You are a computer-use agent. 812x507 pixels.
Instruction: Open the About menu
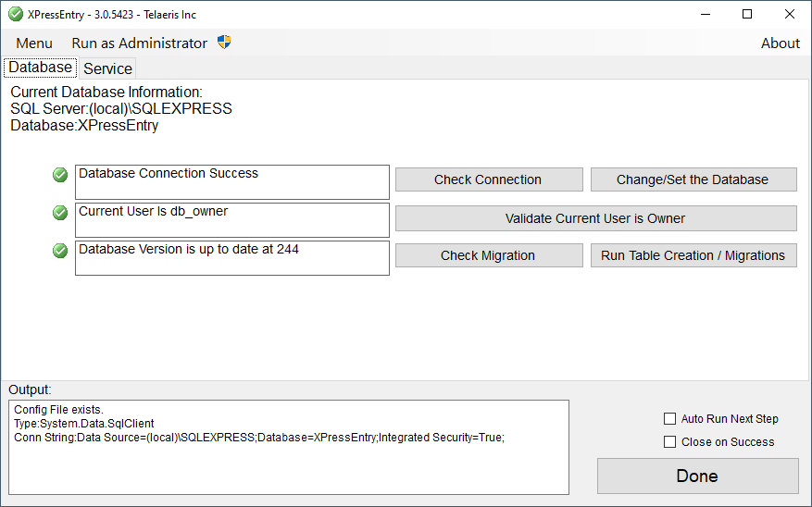click(780, 43)
